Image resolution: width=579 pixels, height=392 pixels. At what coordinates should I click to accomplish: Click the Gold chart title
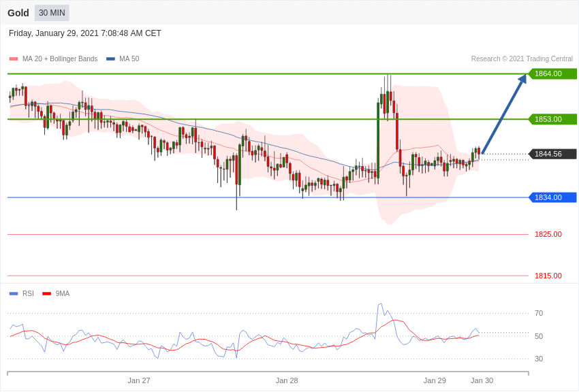click(x=18, y=13)
